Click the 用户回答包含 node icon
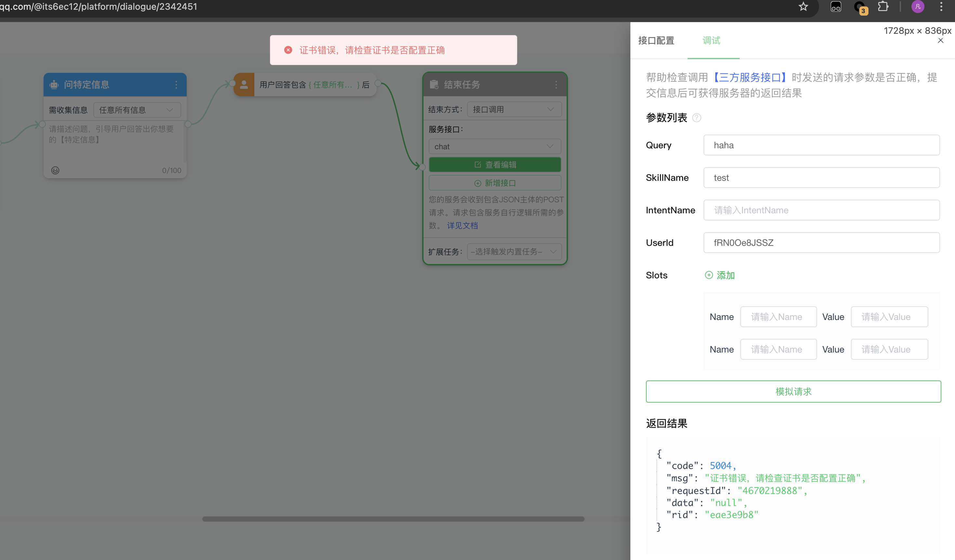The height and width of the screenshot is (560, 955). pos(244,84)
